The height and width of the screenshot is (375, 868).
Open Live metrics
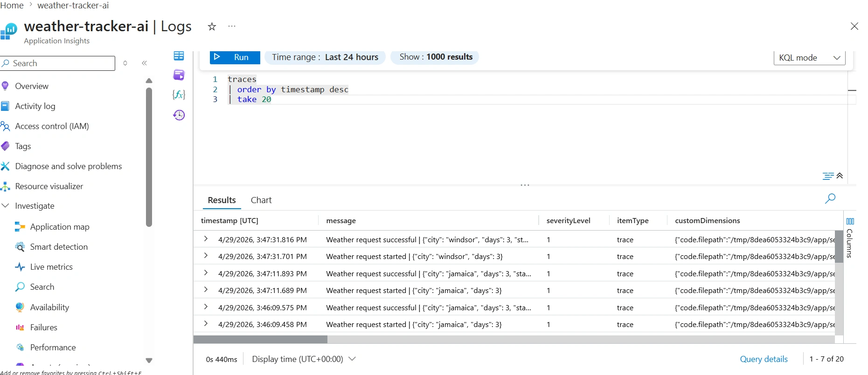tap(51, 267)
